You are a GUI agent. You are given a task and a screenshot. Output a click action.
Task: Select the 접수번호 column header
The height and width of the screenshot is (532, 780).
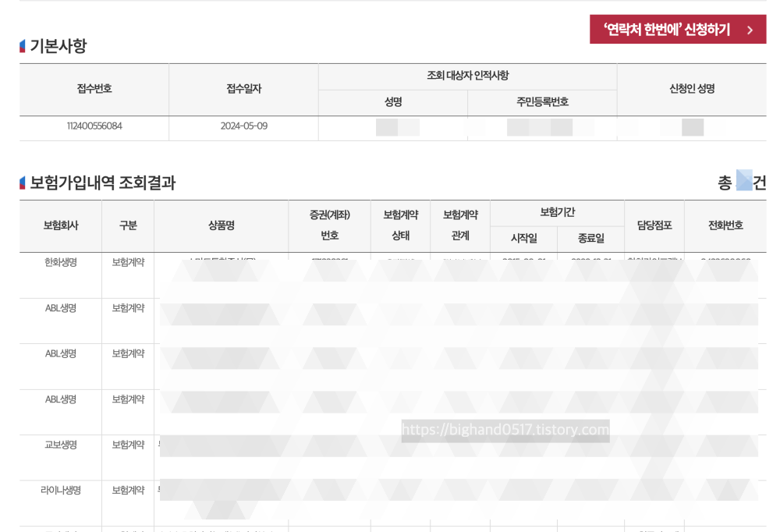coord(94,89)
